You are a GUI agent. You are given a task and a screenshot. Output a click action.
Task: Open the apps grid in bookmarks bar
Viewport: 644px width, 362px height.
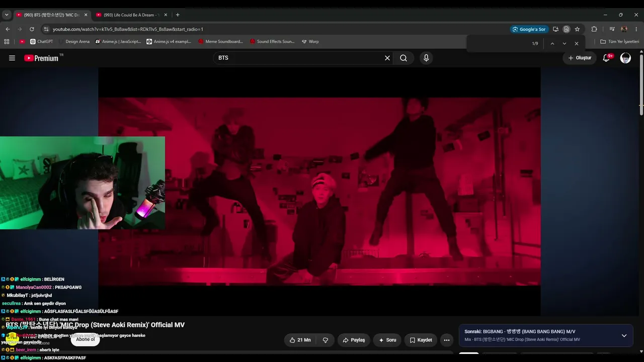point(7,42)
